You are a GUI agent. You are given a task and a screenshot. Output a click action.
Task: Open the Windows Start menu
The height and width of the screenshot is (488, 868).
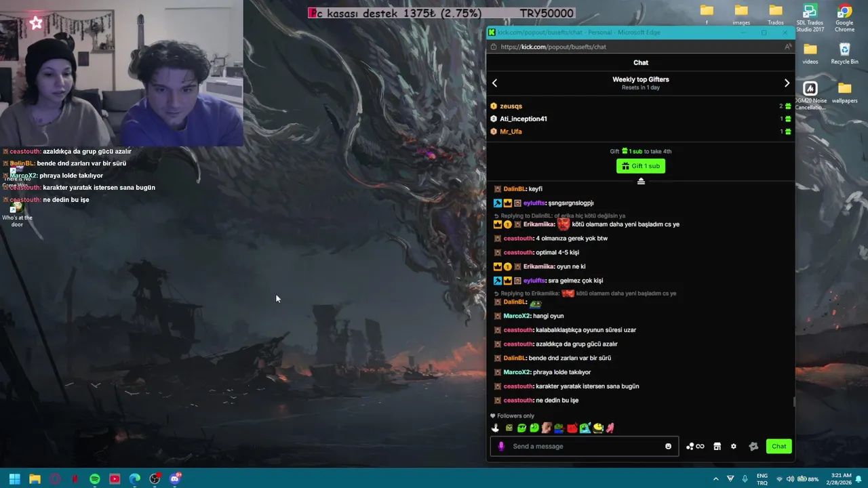(14, 479)
